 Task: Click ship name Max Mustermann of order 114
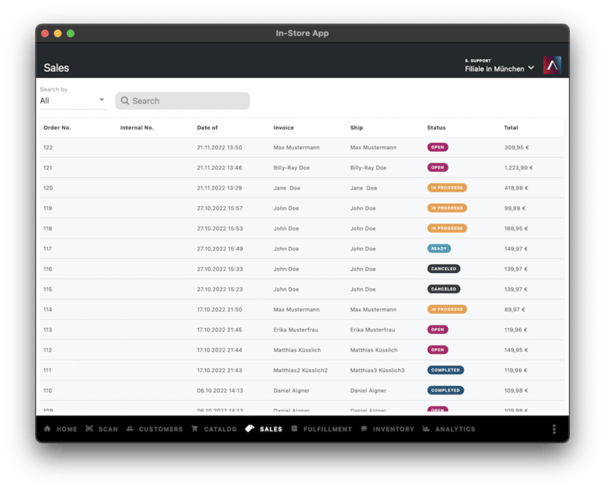373,309
